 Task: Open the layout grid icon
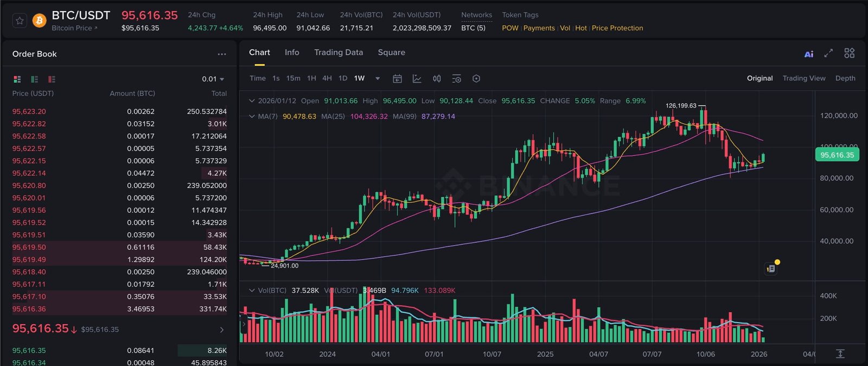[849, 53]
